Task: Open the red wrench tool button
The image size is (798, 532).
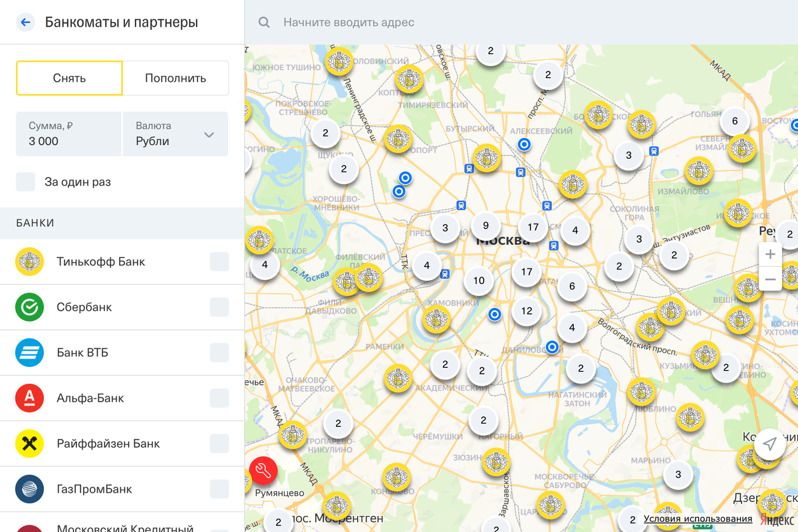Action: pyautogui.click(x=263, y=471)
